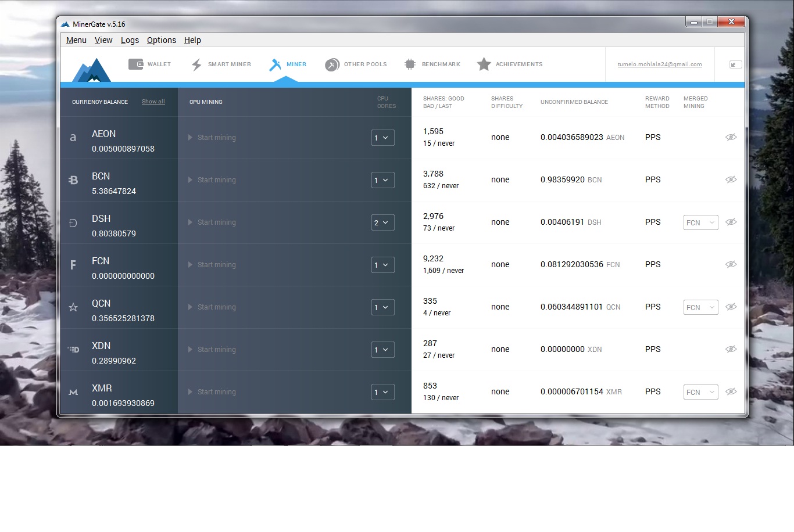Open the merged mining dropdown for DSH

tap(701, 222)
